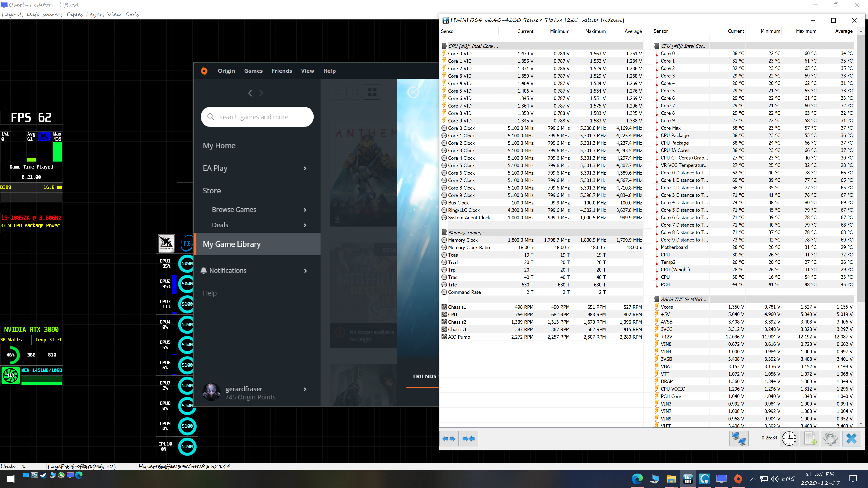Click the scroll up arrow in HWiNFO
Screen dimensions: 868x488
pyautogui.click(x=861, y=31)
